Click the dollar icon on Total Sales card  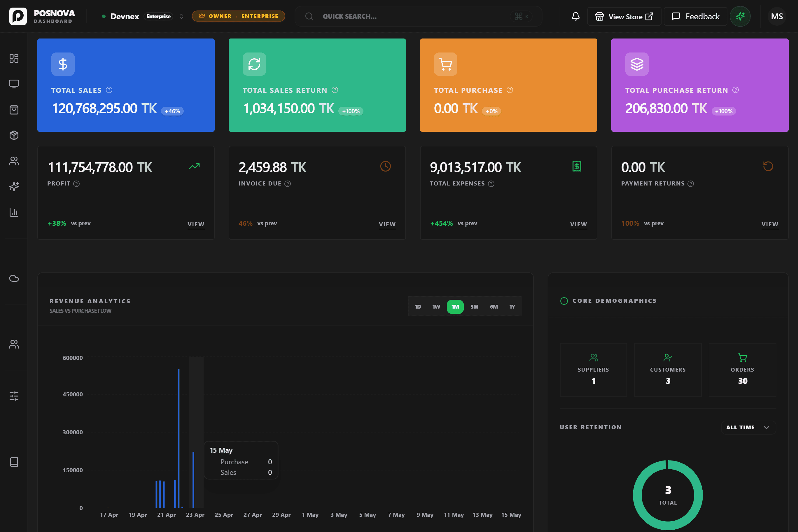tap(63, 64)
